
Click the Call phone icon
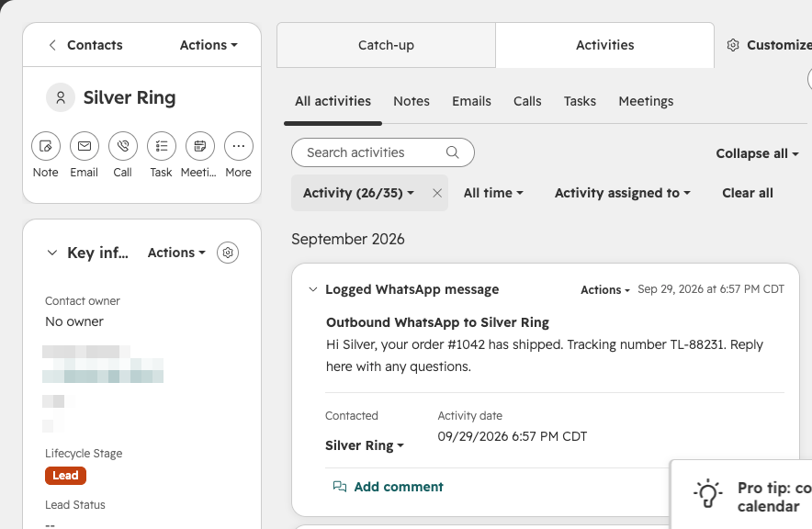pos(123,146)
